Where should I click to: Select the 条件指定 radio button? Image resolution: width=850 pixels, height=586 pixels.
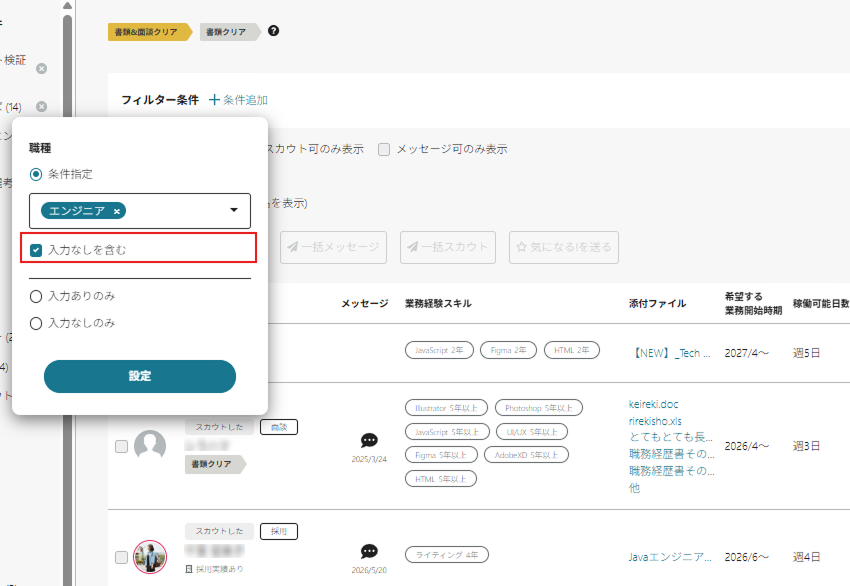36,175
